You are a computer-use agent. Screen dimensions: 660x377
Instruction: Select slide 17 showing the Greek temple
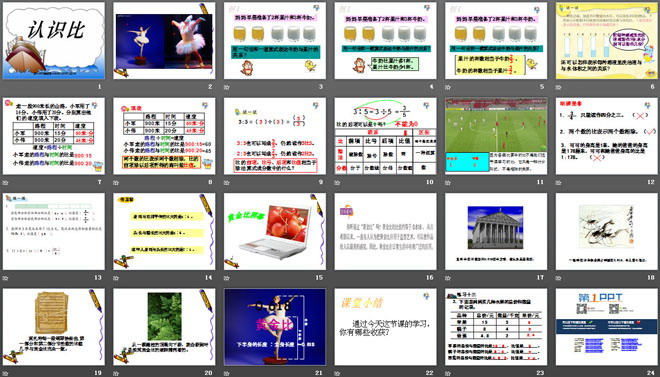click(x=496, y=231)
